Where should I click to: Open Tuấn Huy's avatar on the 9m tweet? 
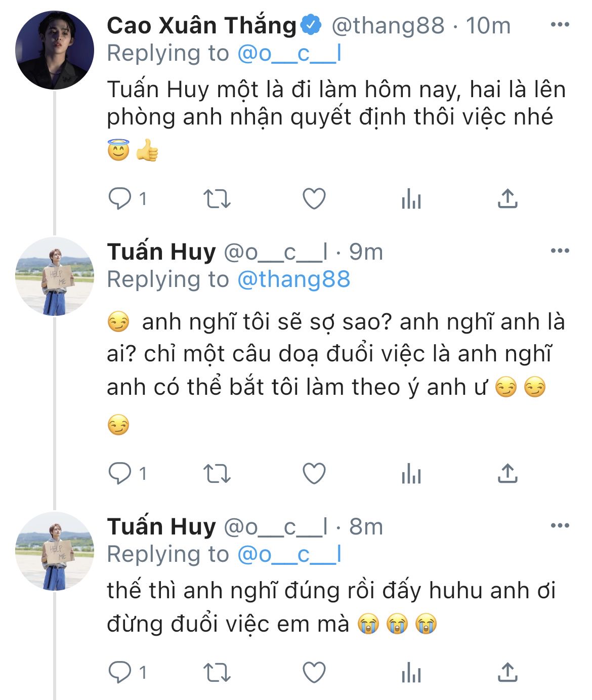coord(55,276)
